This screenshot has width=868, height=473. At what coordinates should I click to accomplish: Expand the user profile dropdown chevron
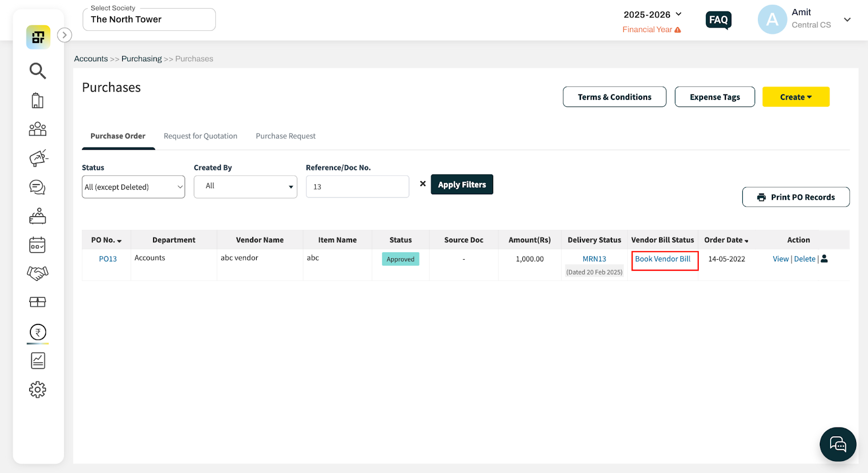[847, 20]
